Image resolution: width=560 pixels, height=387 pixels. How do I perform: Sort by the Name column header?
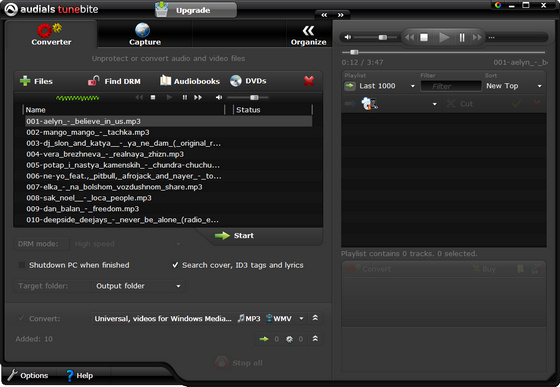[124, 110]
